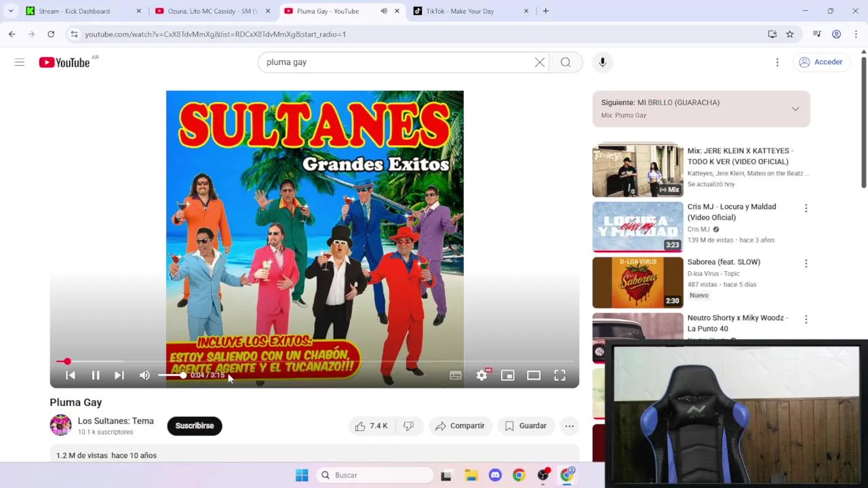Enter fullscreen mode
This screenshot has height=488, width=868.
pos(559,375)
